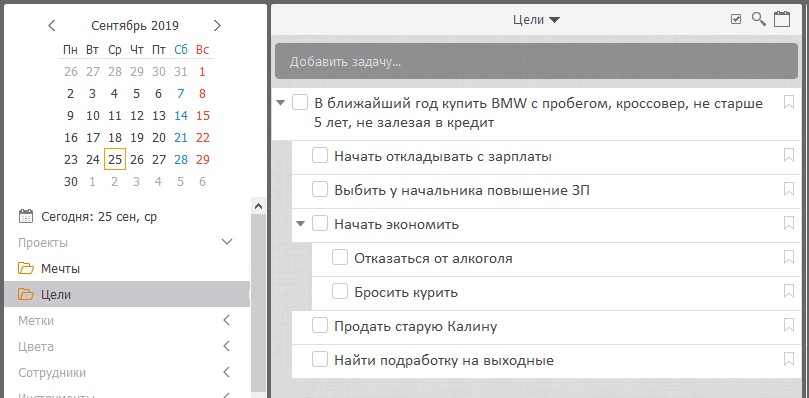Click the calendar icon in the top toolbar
Image resolution: width=809 pixels, height=398 pixels.
click(x=782, y=20)
